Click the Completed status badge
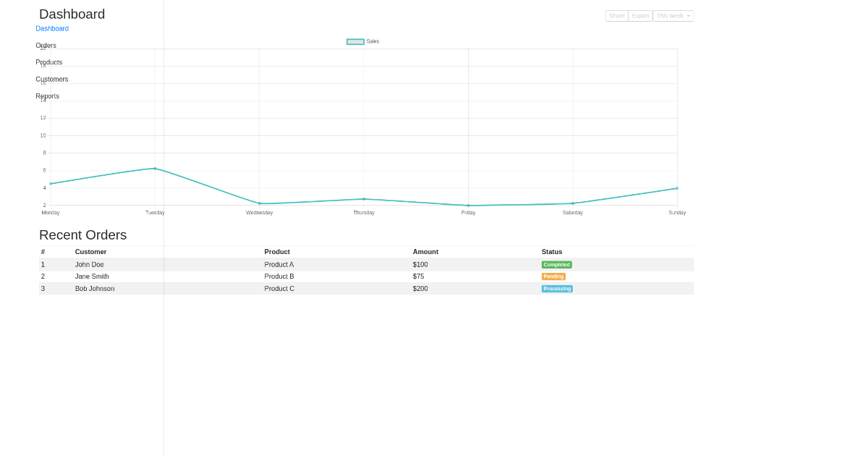This screenshot has width=868, height=456. [556, 265]
